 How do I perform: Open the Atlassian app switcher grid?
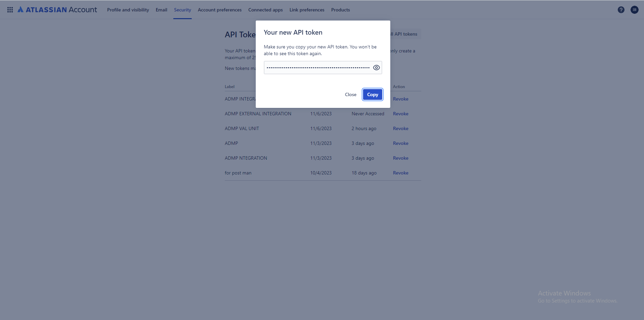(x=10, y=9)
